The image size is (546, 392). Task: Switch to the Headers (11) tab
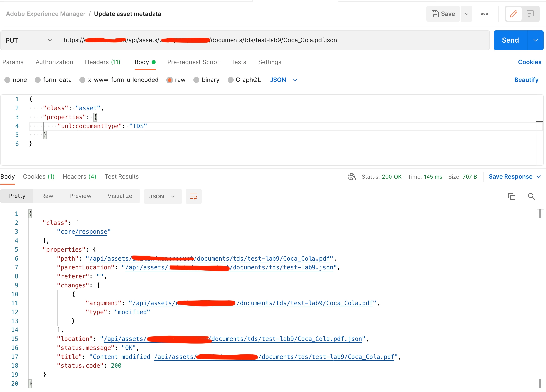(103, 62)
